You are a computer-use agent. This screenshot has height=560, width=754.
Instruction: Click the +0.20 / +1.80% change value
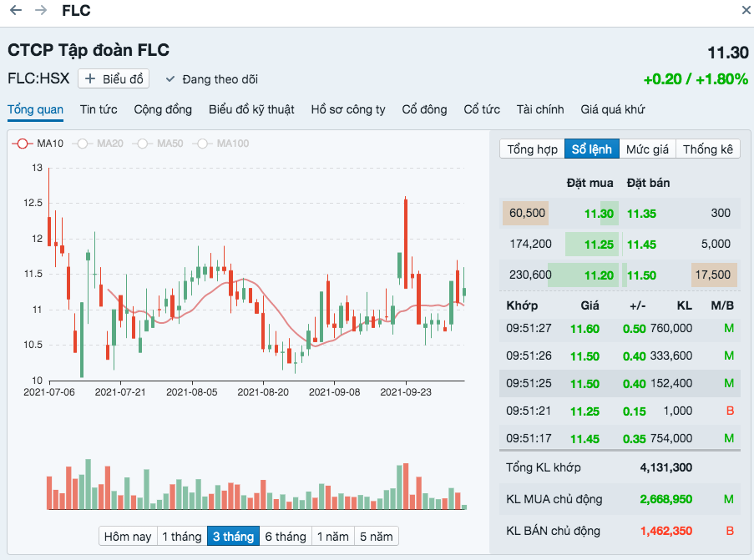(696, 78)
